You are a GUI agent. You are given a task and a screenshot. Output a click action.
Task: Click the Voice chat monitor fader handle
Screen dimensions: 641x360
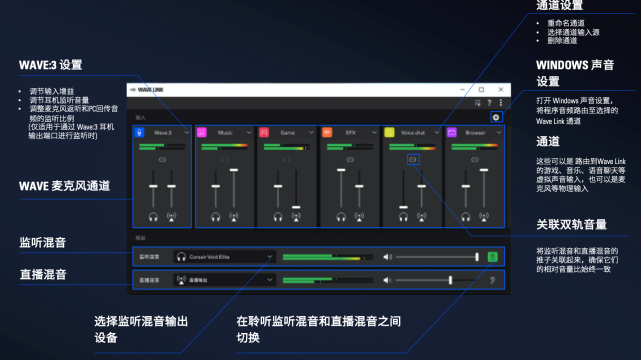pyautogui.click(x=403, y=207)
